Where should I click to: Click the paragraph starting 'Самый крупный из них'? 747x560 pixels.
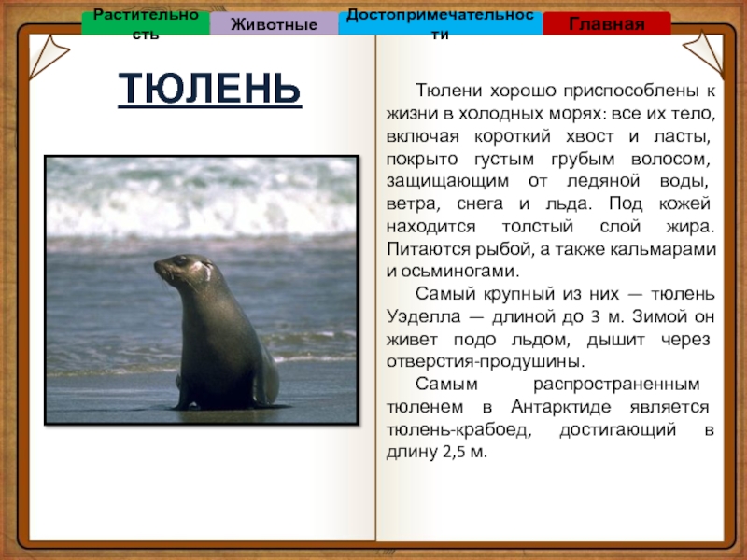[x=551, y=328]
